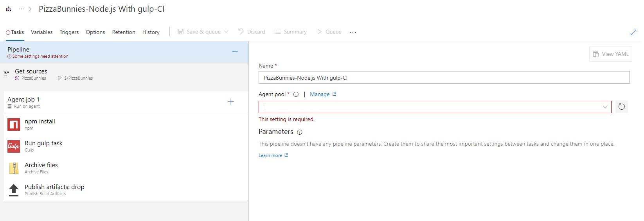The width and height of the screenshot is (644, 221).
Task: Click the Discard undo icon
Action: (x=241, y=32)
